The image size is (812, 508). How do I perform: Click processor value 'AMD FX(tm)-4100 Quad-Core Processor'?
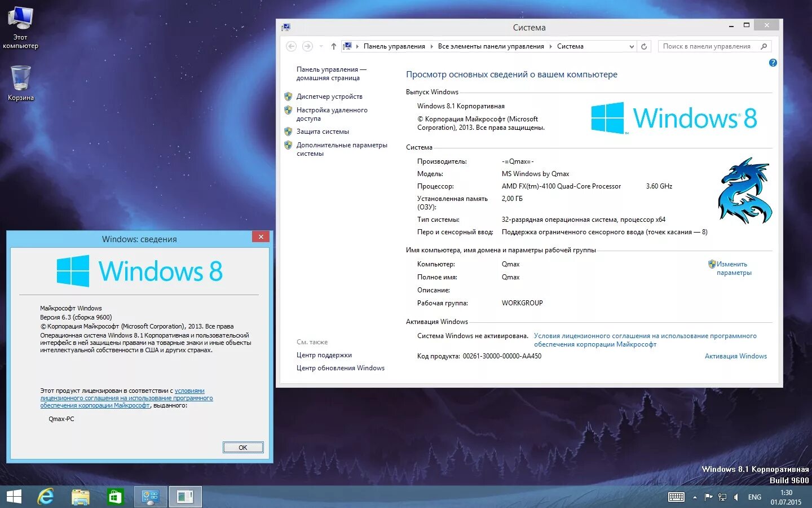(x=561, y=186)
